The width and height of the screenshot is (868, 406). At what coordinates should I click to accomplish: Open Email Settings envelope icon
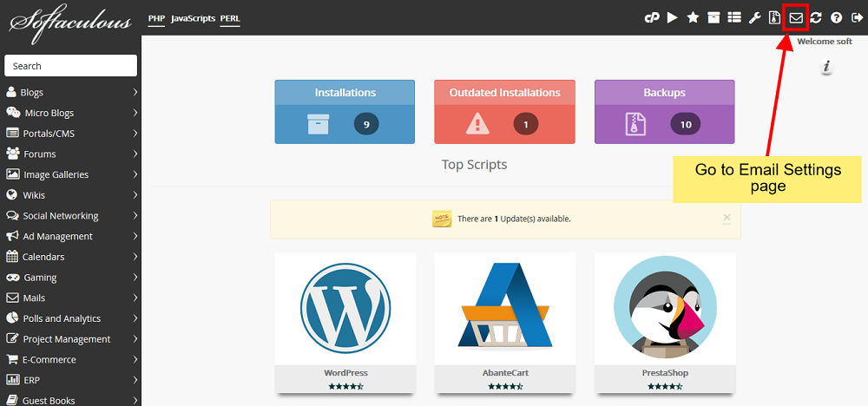(795, 17)
